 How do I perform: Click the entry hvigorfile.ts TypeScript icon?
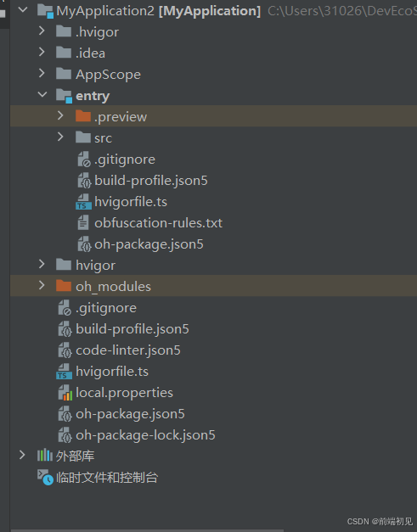pos(83,202)
